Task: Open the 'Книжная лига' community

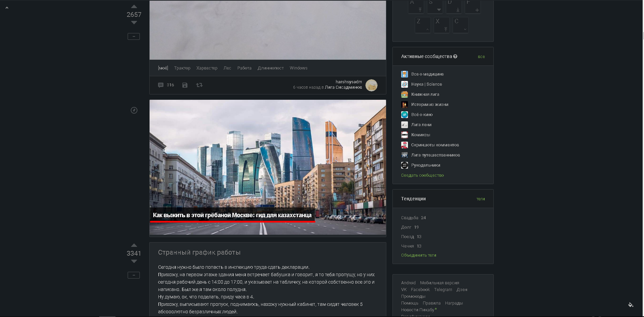Action: tap(425, 94)
